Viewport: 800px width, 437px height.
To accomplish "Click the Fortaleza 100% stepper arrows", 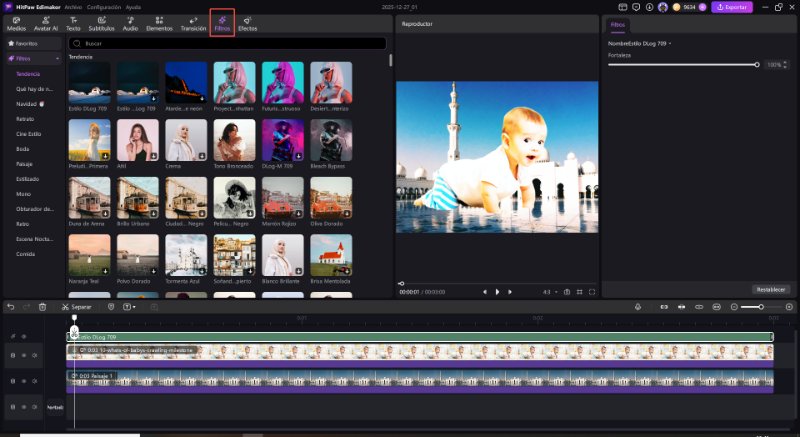I will [785, 65].
